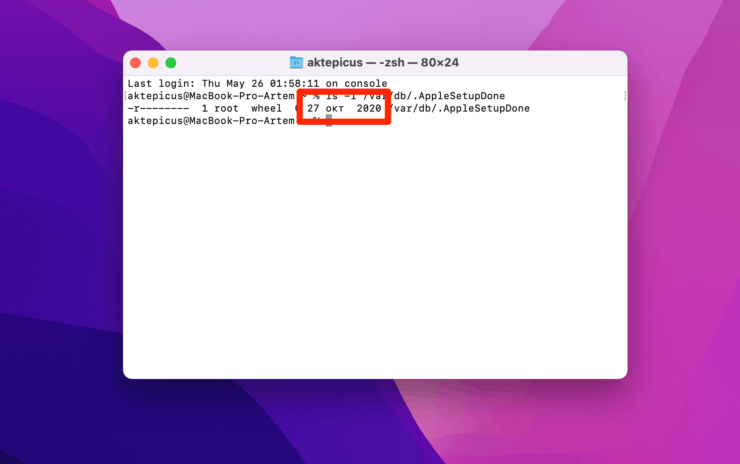Click 'aktepicus@MacBook-Pro-Artem' on the last prompt line
Screen dimensions: 740x464
[211, 121]
